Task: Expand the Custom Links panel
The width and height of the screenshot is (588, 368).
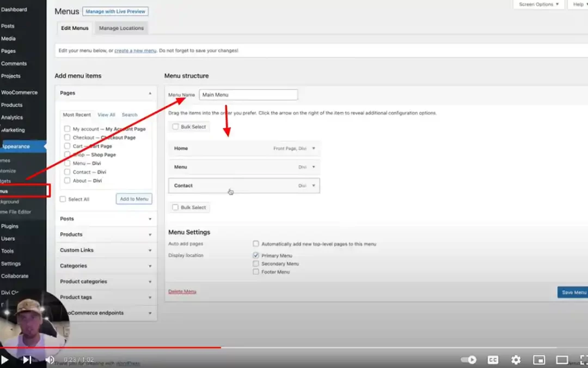Action: (150, 250)
